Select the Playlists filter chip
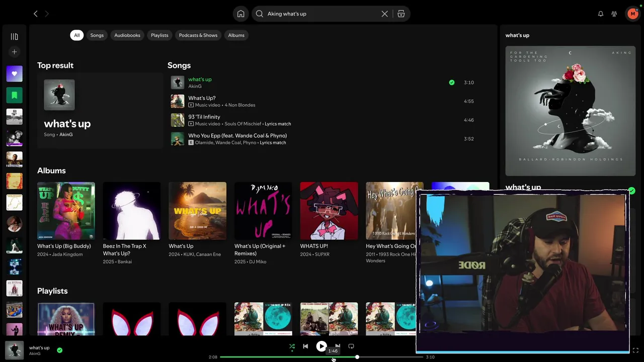This screenshot has height=362, width=644. [x=159, y=35]
